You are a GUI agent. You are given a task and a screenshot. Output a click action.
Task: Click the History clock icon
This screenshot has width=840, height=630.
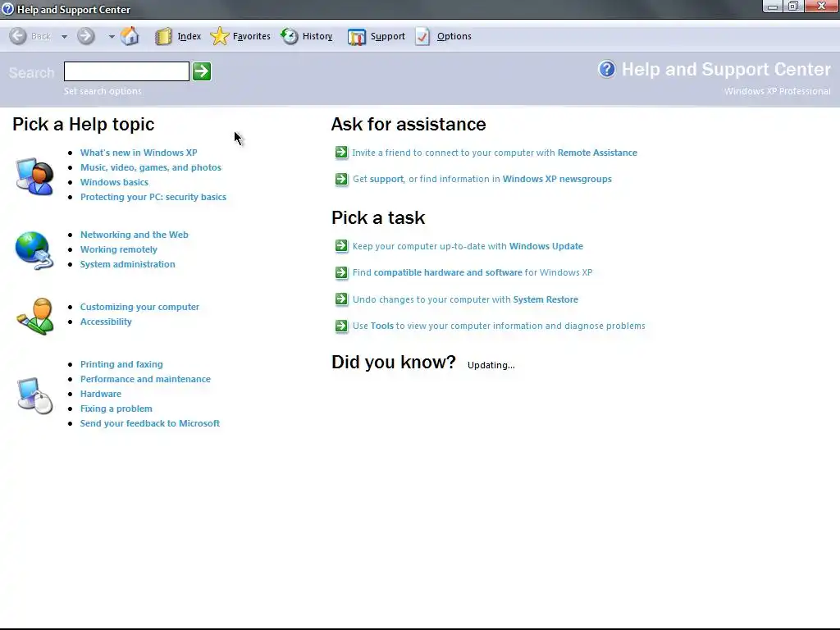(x=290, y=36)
